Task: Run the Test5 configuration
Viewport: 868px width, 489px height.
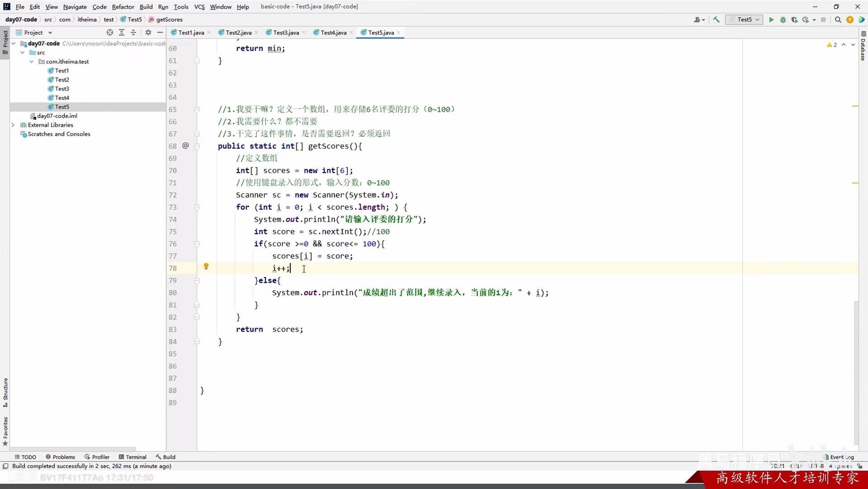Action: [x=771, y=19]
